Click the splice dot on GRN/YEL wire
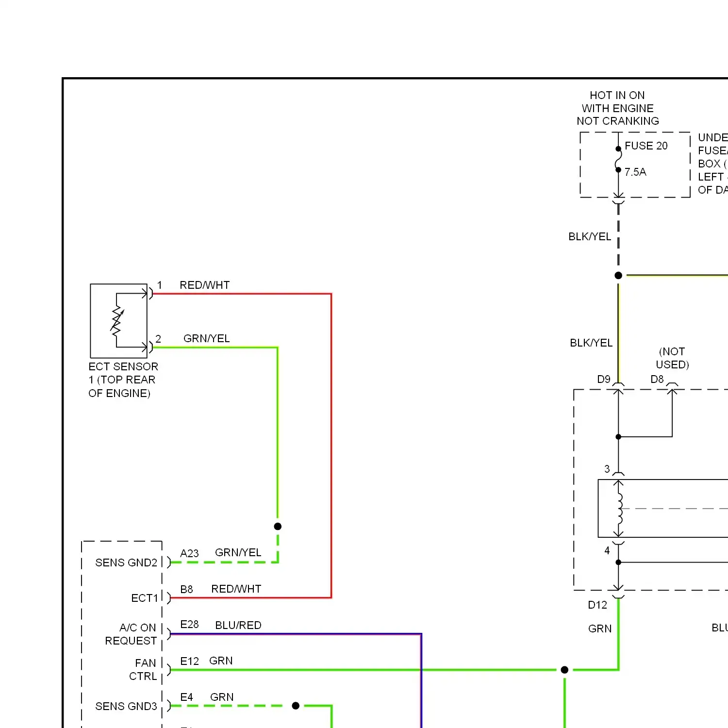The image size is (728, 728). click(278, 526)
